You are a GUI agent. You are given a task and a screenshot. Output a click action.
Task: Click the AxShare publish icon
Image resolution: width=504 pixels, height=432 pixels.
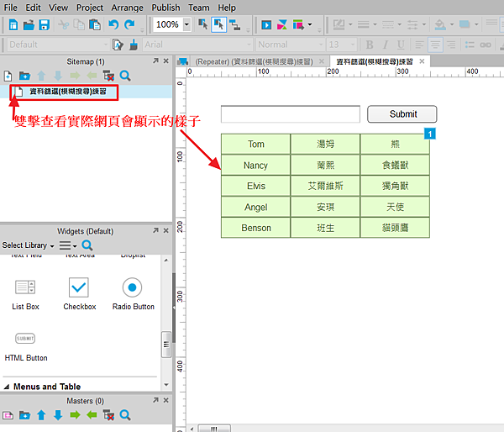point(282,24)
